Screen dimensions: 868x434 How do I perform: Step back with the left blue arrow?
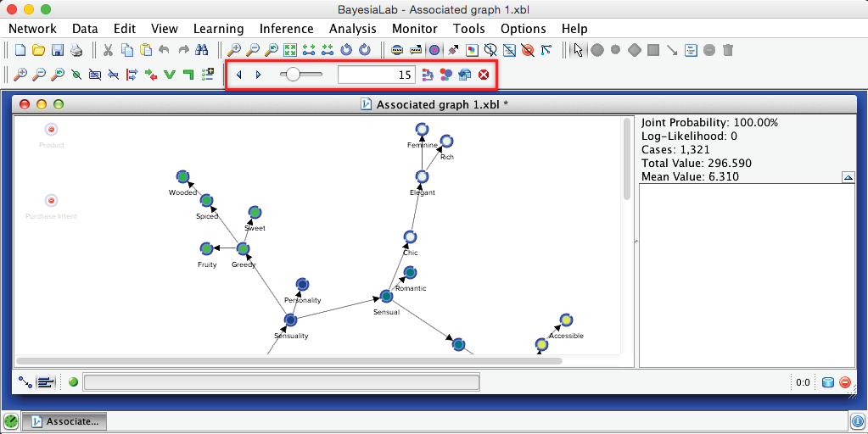pyautogui.click(x=238, y=75)
